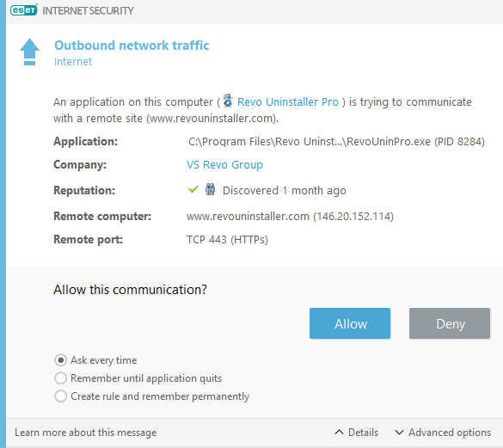Deny the outbound connection
The height and width of the screenshot is (448, 503).
(x=450, y=323)
